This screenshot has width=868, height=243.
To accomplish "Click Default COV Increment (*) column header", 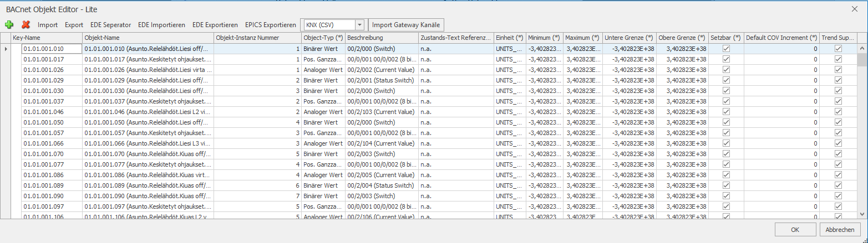I will pyautogui.click(x=781, y=38).
